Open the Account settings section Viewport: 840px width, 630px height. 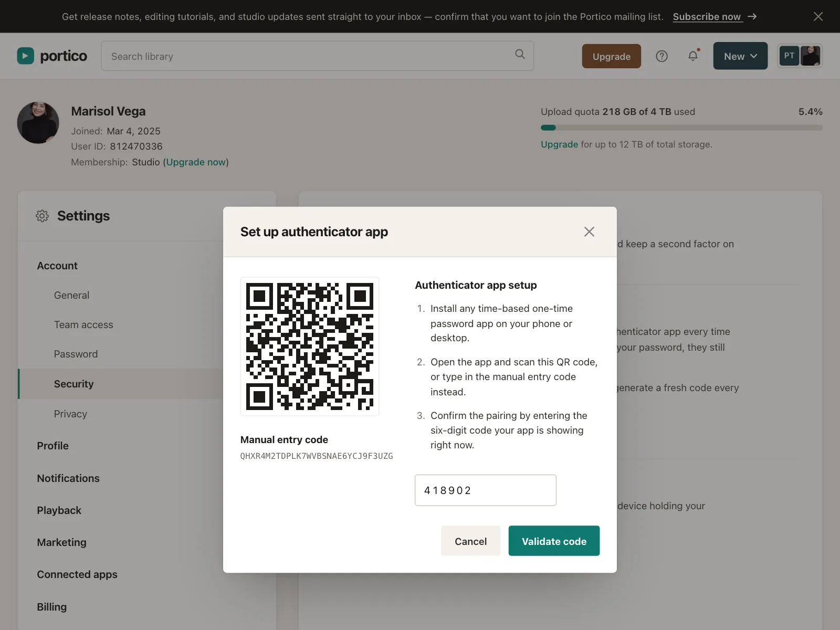point(57,266)
